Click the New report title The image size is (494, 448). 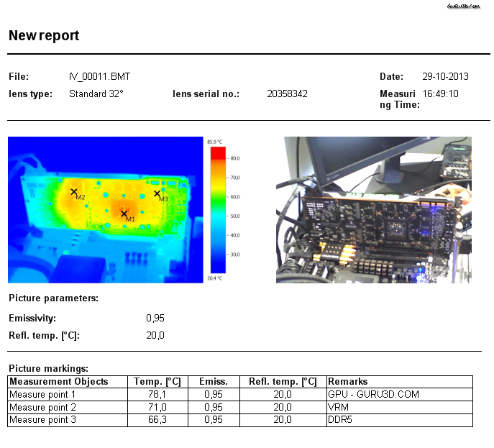[x=44, y=36]
